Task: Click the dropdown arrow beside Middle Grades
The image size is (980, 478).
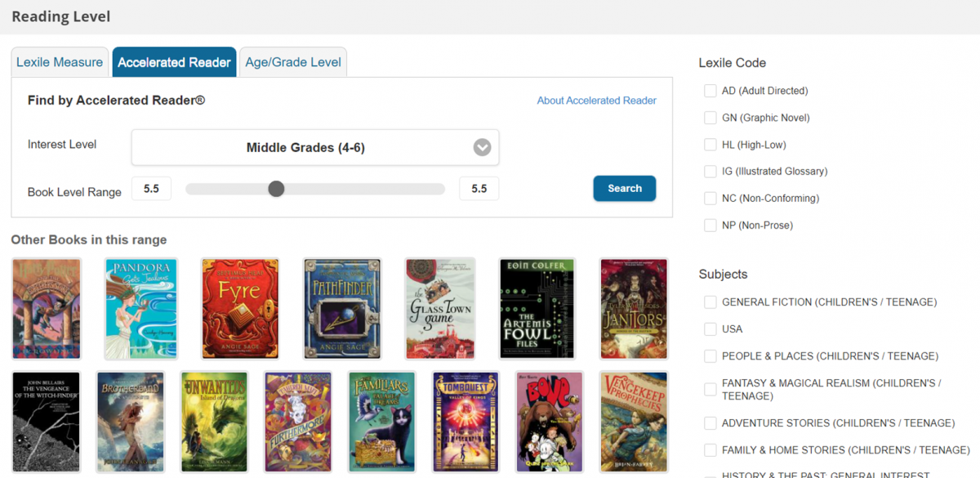Action: (x=482, y=148)
